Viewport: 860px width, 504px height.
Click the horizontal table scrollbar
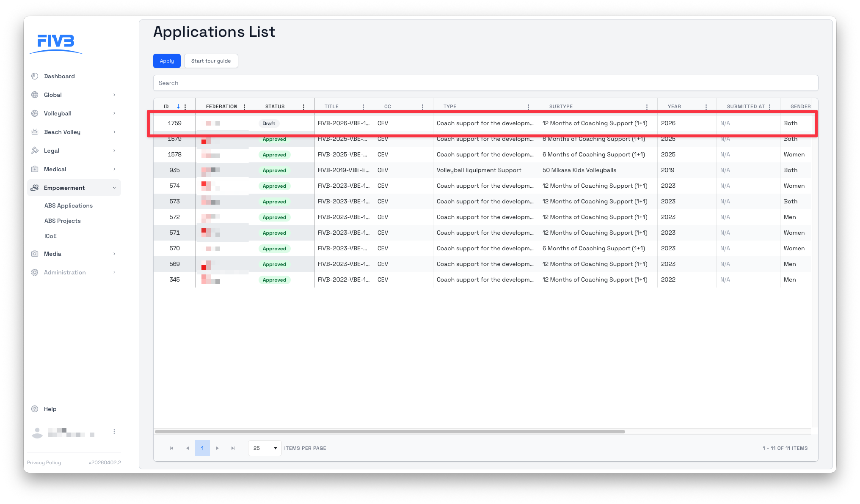coord(389,432)
